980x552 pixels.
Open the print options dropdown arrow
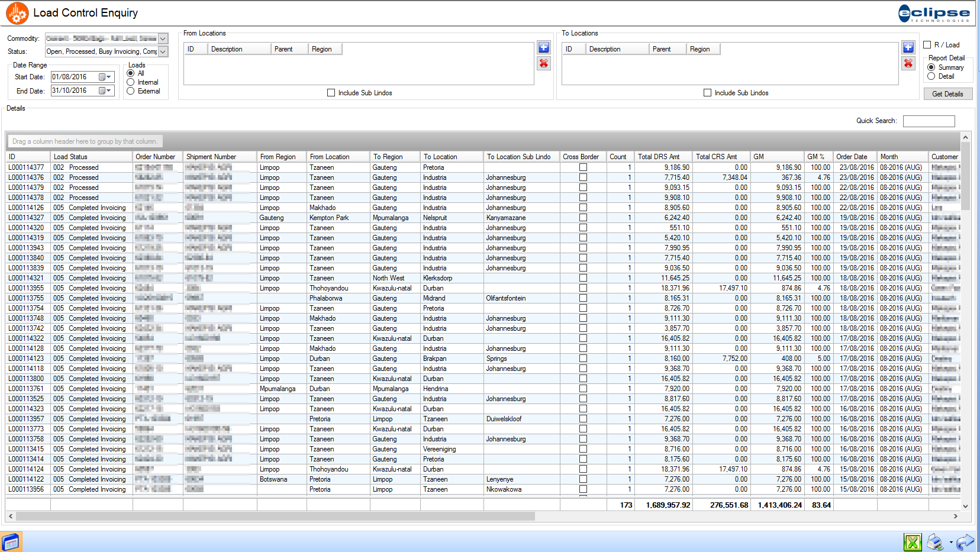pyautogui.click(x=951, y=543)
